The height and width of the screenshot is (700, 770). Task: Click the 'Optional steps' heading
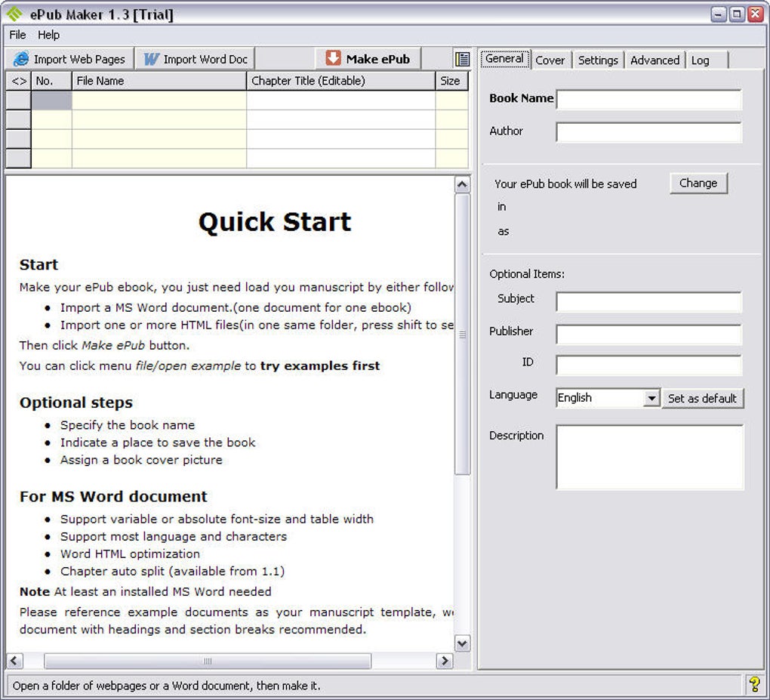coord(76,402)
